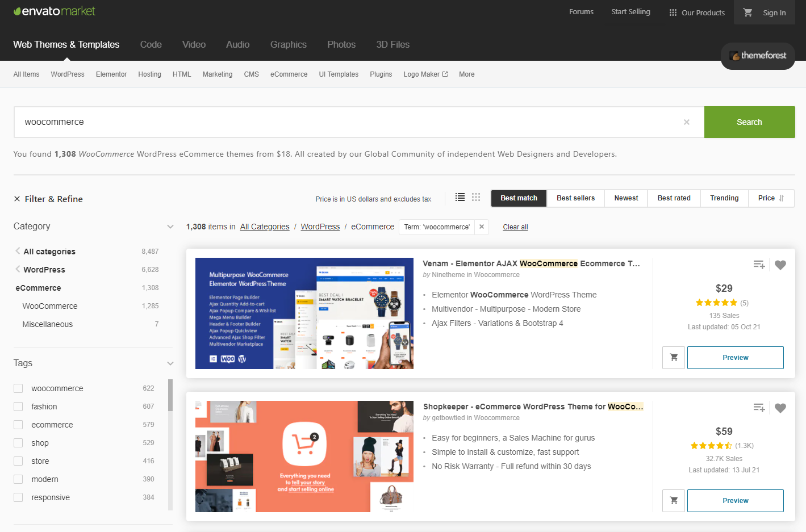Open the Our Products grid icon

[x=673, y=12]
